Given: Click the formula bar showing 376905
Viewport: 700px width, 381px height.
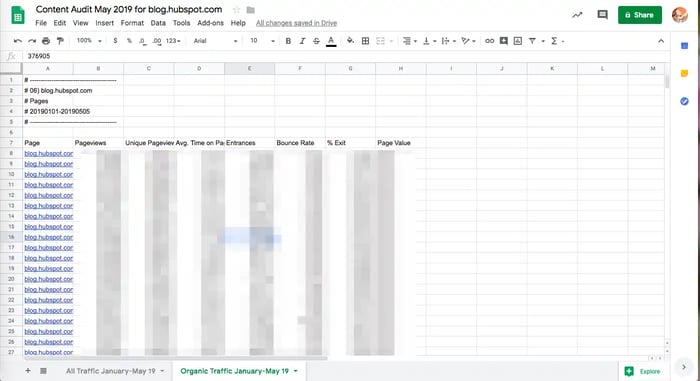Looking at the screenshot, I should point(346,56).
